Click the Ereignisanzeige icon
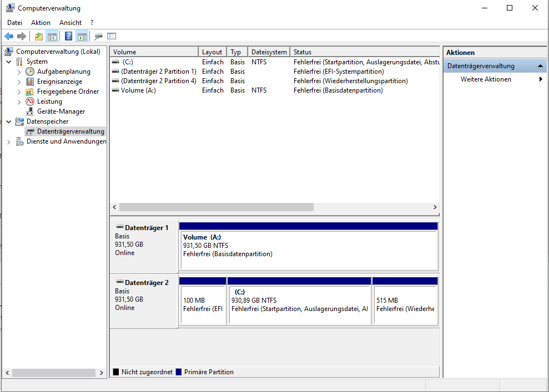Viewport: 549px width, 392px height. coord(30,82)
